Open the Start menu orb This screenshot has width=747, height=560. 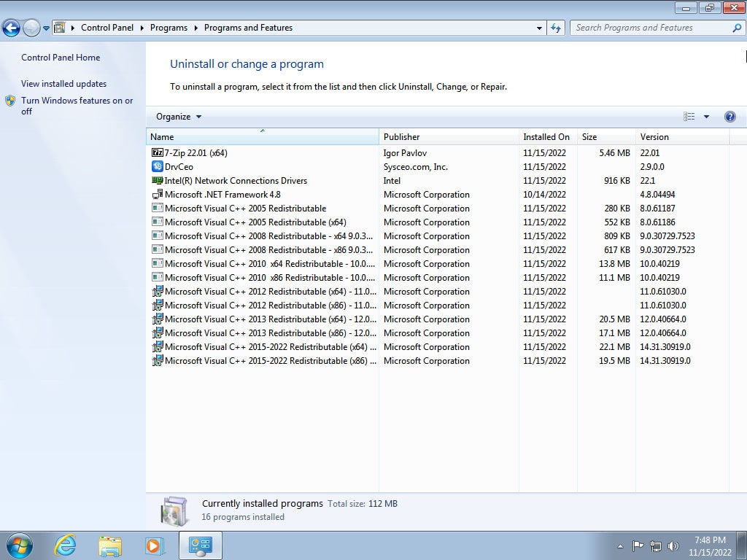click(20, 545)
